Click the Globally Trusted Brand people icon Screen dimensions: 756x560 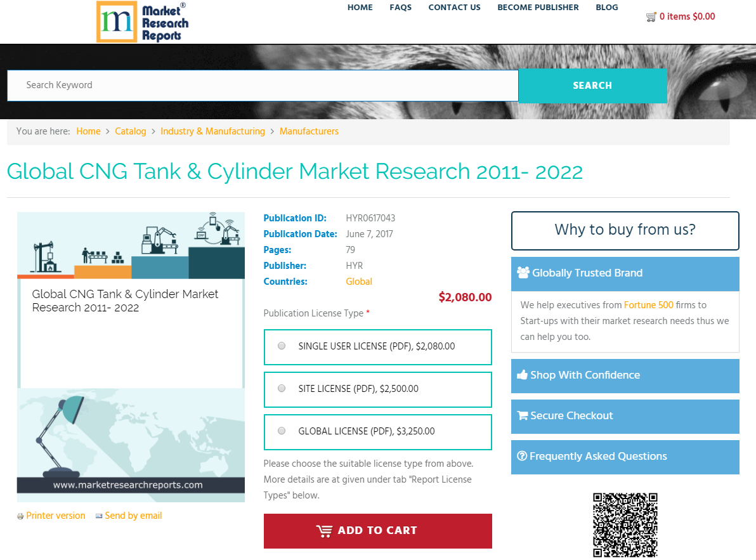coord(523,272)
